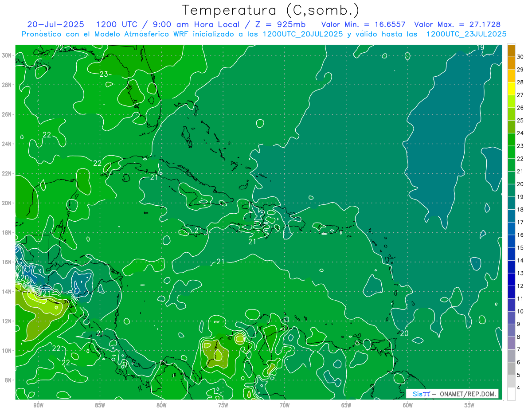
Task: Click the legend scale value '15'
Action: pyautogui.click(x=520, y=248)
